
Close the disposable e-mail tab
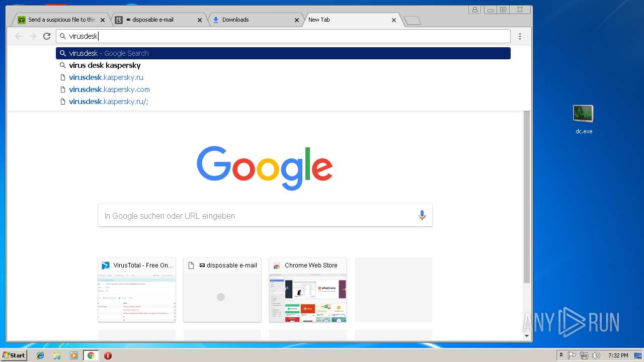point(199,20)
